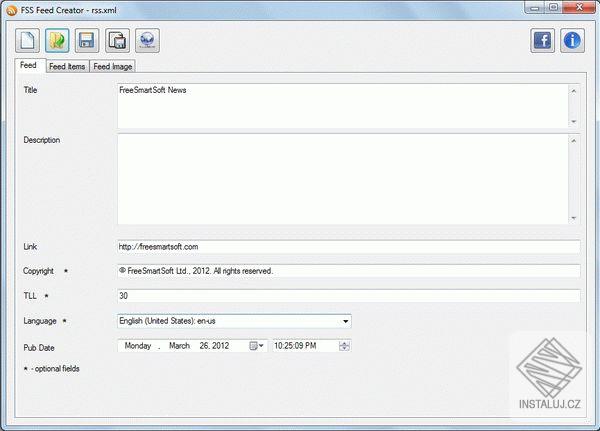Open an existing feed file

pos(57,40)
